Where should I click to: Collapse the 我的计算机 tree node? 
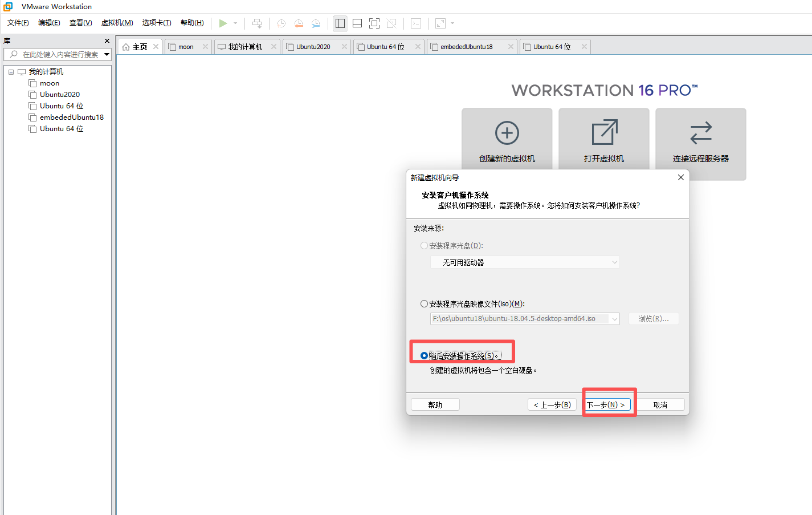click(x=11, y=72)
